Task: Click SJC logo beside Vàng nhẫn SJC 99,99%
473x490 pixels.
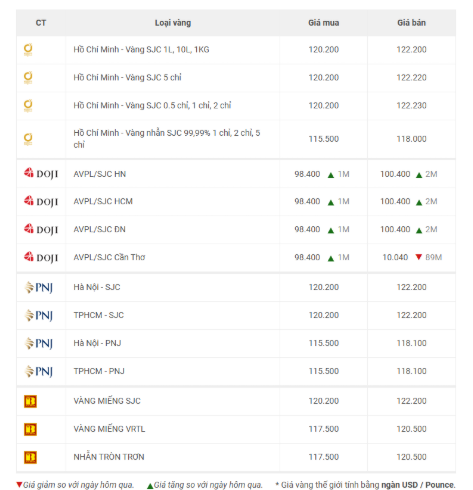Action: click(x=28, y=139)
